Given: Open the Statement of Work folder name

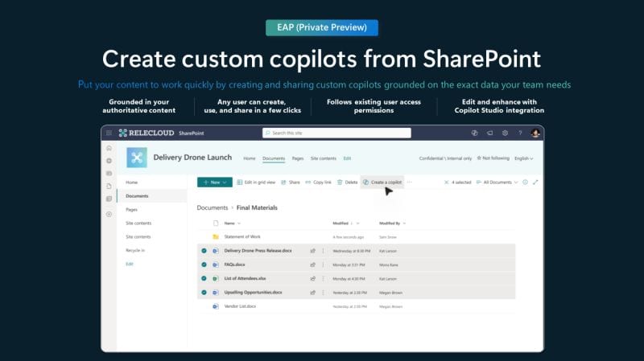Looking at the screenshot, I should (x=242, y=236).
